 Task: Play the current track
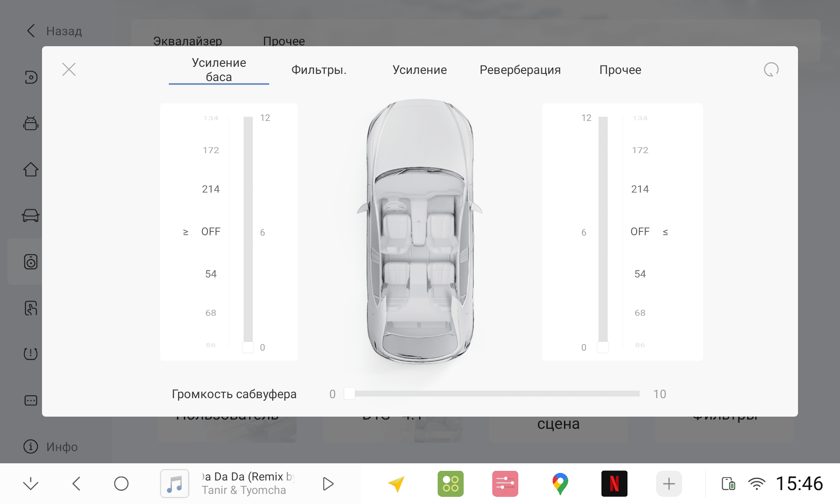tap(328, 483)
